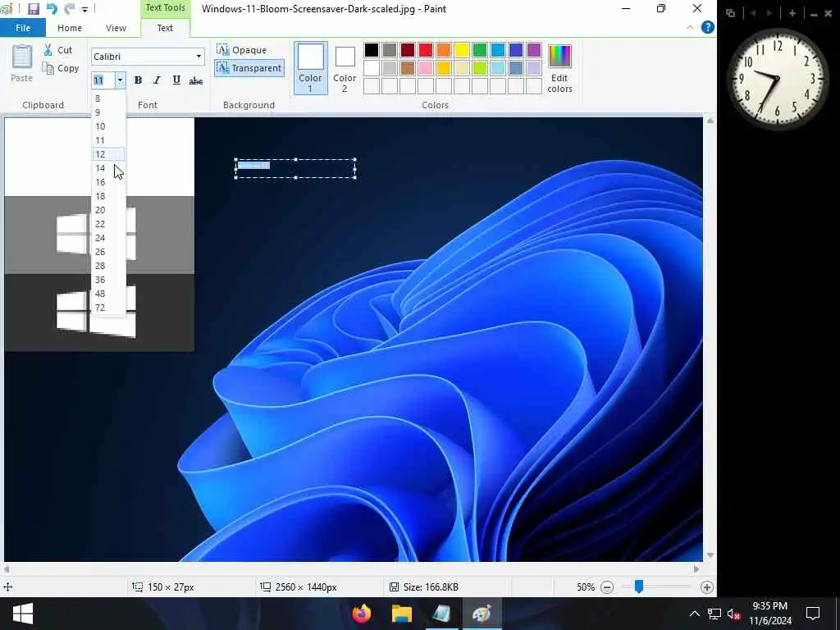Show hidden tray icons chevron
The width and height of the screenshot is (840, 630).
point(694,614)
